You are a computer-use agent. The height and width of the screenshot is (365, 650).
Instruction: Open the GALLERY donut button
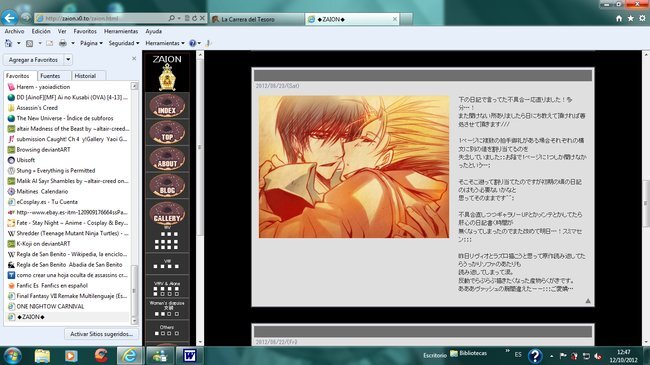click(x=167, y=213)
